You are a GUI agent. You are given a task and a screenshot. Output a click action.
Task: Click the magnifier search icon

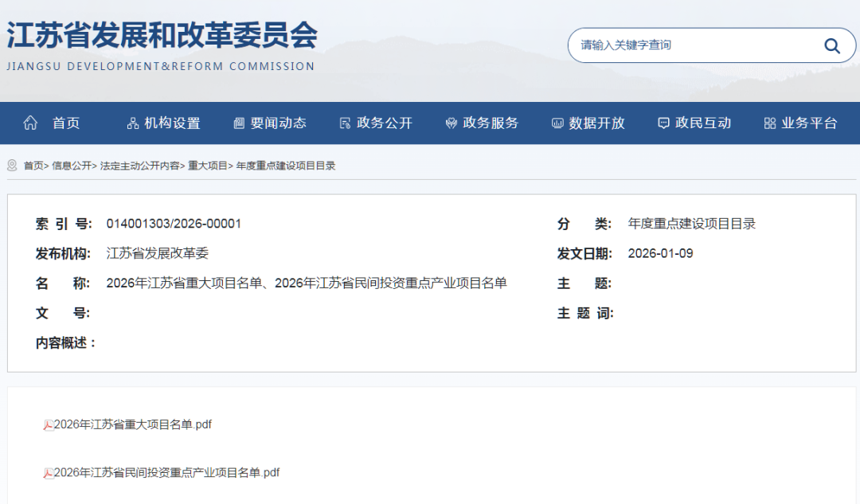pyautogui.click(x=831, y=45)
